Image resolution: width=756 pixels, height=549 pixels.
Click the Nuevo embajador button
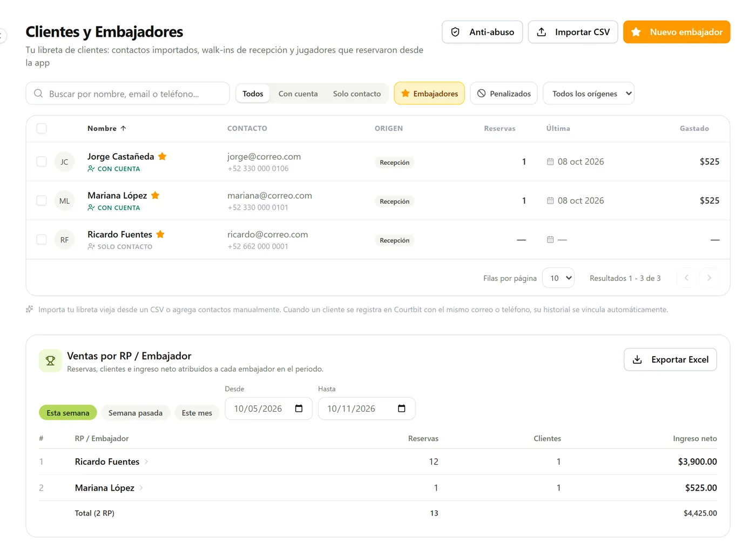point(677,32)
